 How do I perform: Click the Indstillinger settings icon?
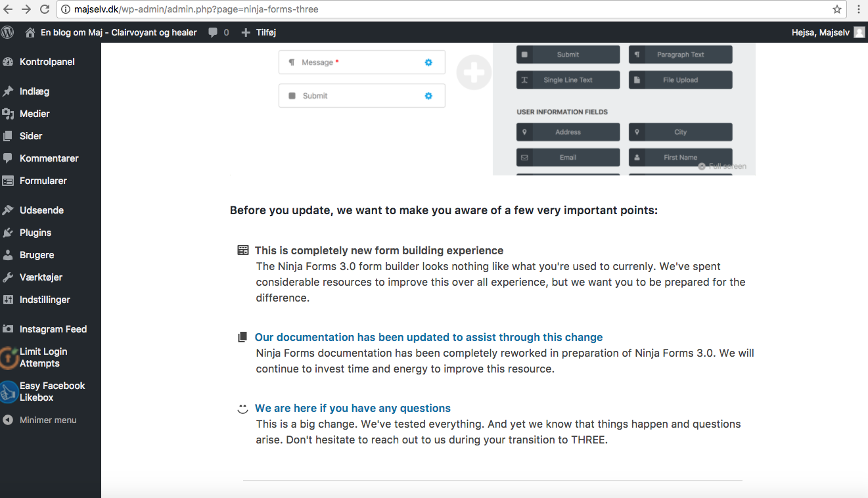pos(8,300)
